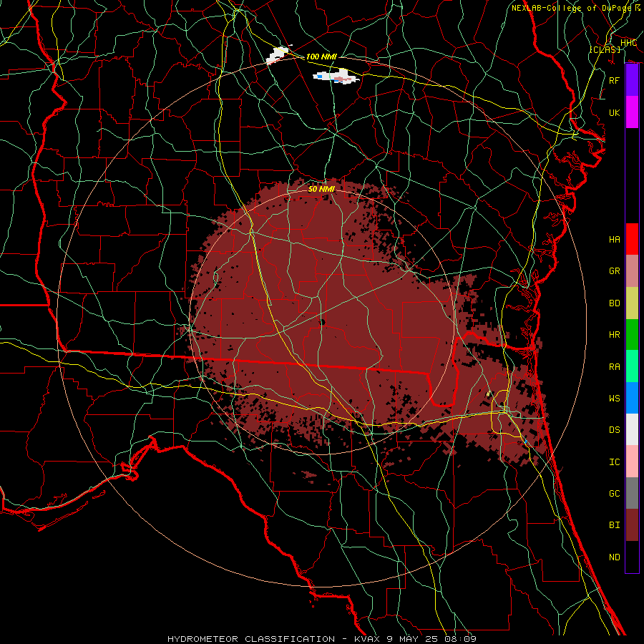Image resolution: width=644 pixels, height=644 pixels.
Task: Click the RF purple legend swatch
Action: (x=632, y=80)
